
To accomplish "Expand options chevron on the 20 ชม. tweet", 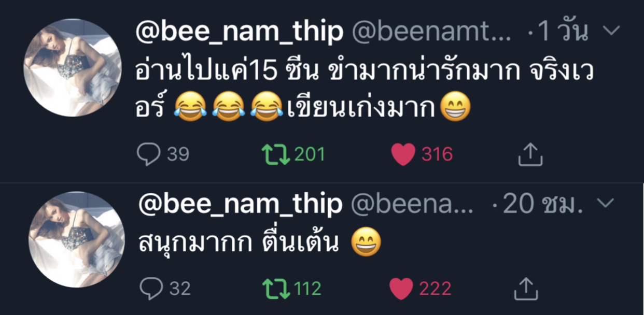I will click(605, 204).
